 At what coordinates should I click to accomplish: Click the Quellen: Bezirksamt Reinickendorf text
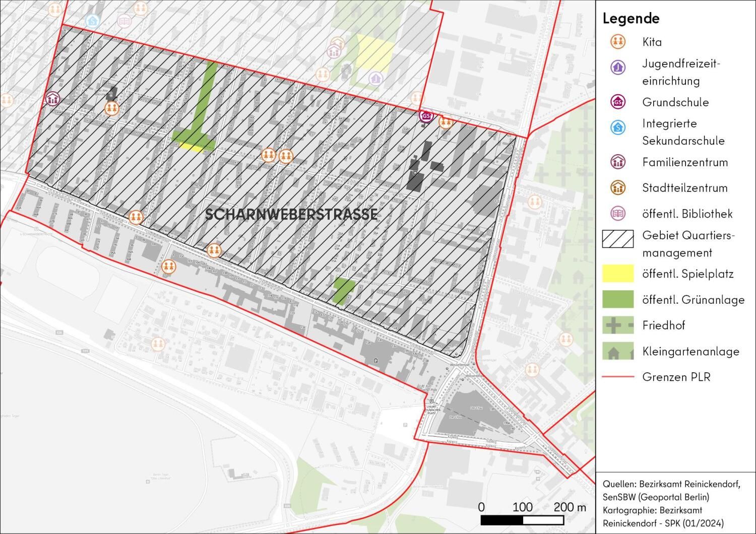pyautogui.click(x=671, y=484)
